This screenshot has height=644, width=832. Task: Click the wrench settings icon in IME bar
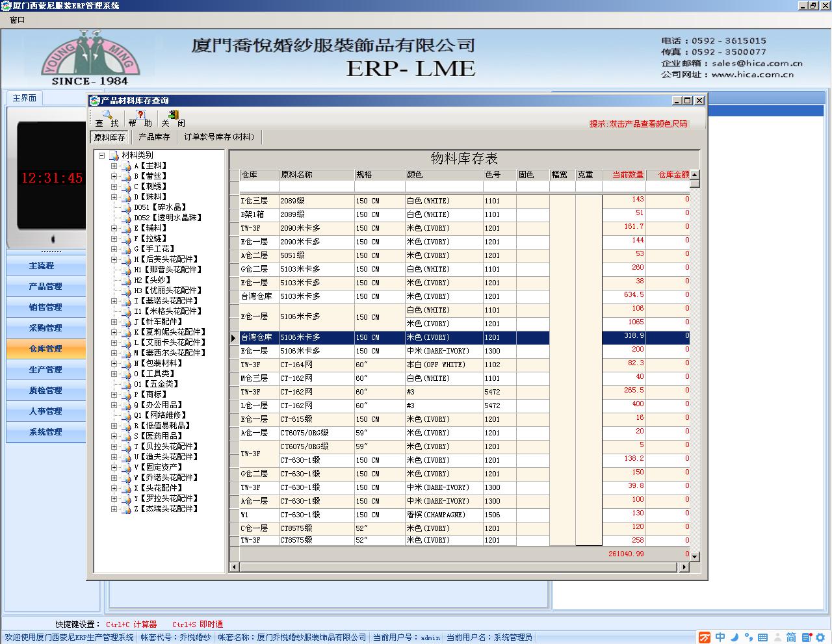(820, 638)
